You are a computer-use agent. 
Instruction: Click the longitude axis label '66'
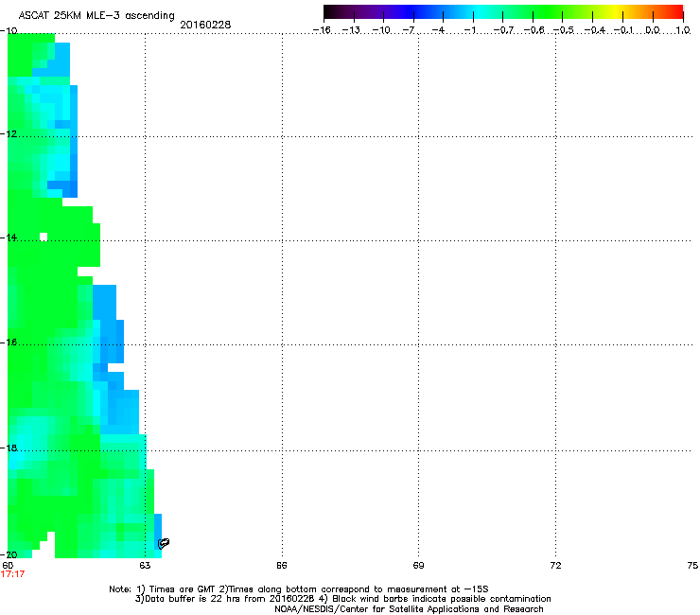[x=282, y=566]
